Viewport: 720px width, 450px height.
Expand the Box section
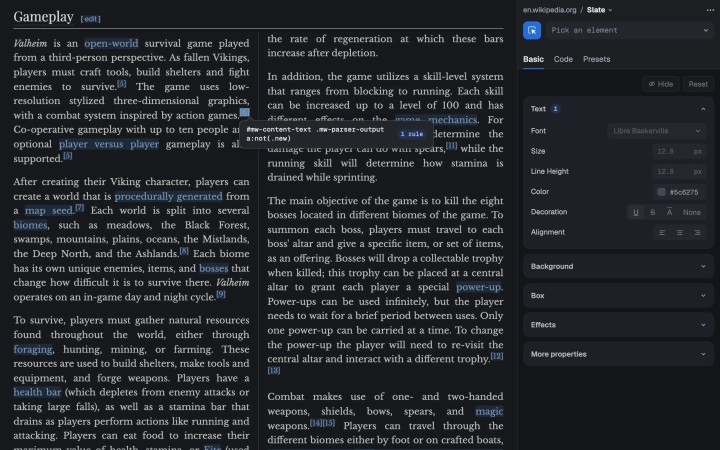coord(618,296)
